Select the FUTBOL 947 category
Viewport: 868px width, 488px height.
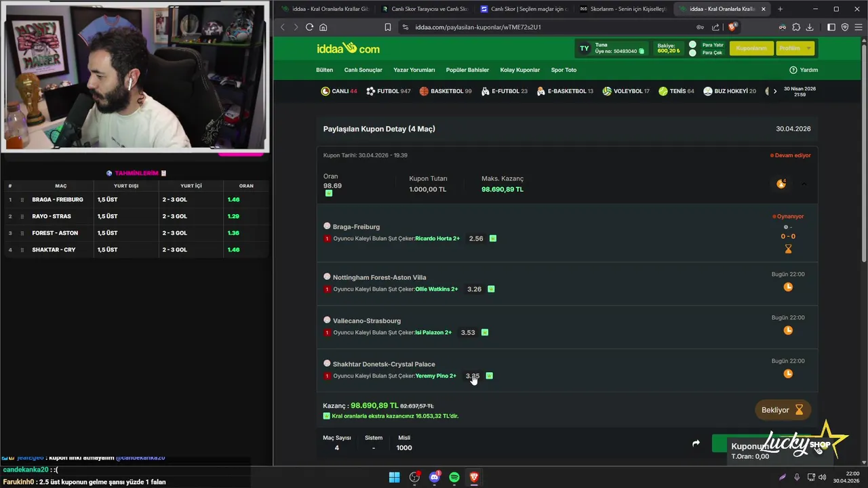pos(389,91)
